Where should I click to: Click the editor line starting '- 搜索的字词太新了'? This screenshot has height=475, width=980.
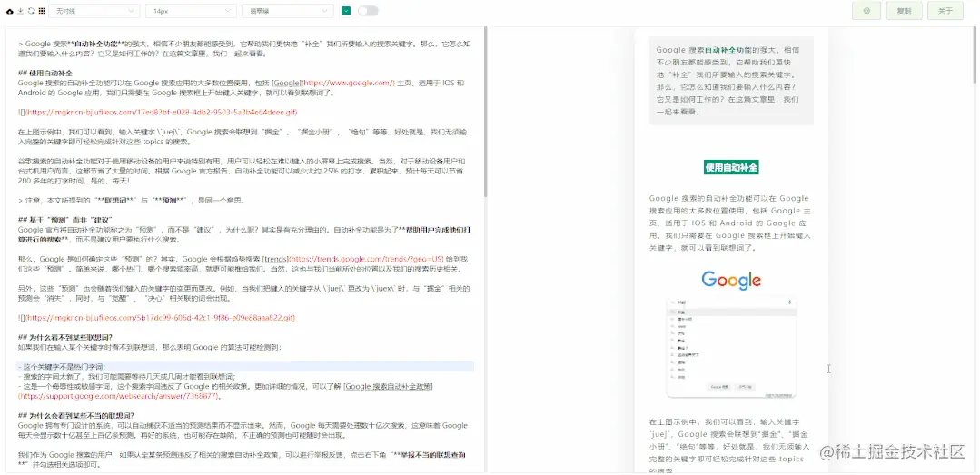(x=126, y=376)
